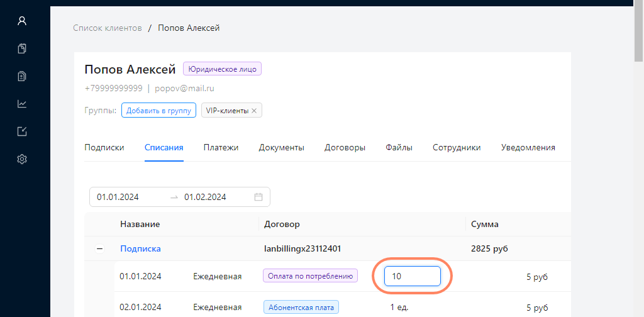Collapse the Подписка row

(x=99, y=249)
